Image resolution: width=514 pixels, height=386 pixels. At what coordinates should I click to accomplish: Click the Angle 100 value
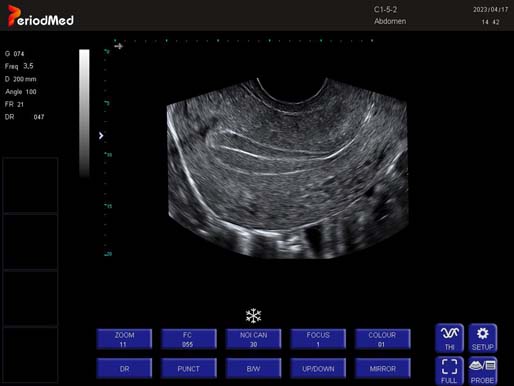point(21,92)
